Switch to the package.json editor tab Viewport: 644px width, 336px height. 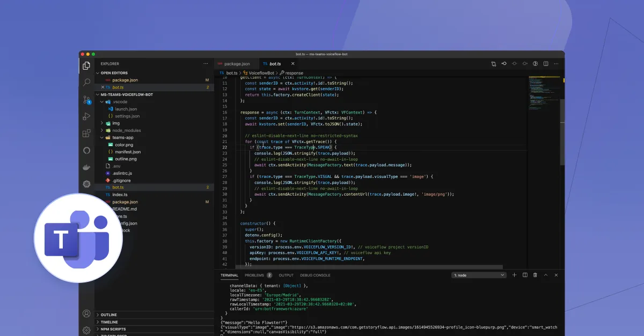tap(236, 64)
